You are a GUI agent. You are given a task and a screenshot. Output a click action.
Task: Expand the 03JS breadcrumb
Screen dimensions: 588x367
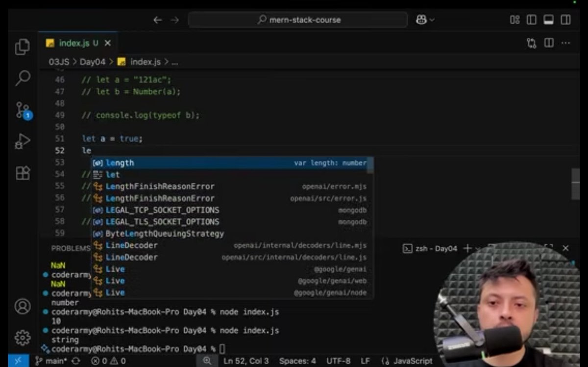[59, 62]
